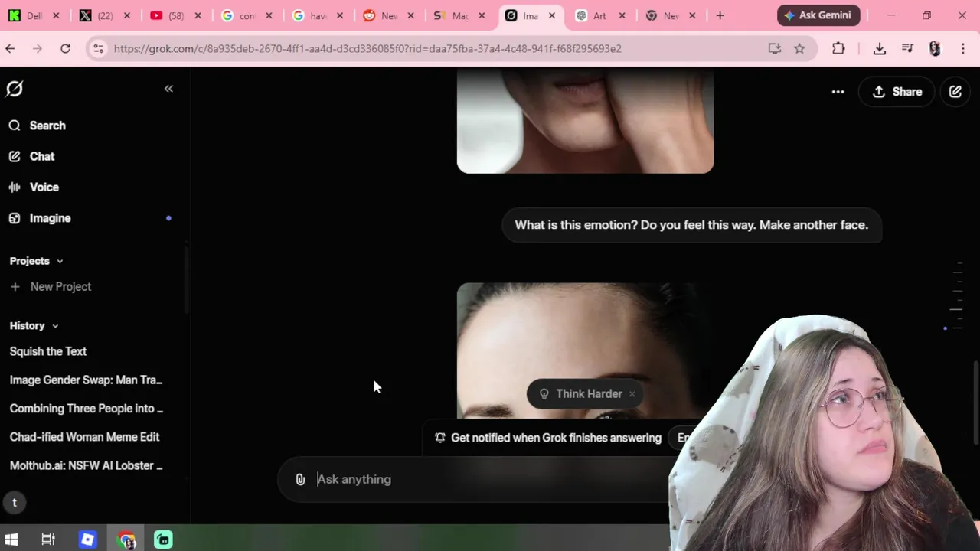The height and width of the screenshot is (551, 980).
Task: Open a new browser tab
Action: (720, 15)
